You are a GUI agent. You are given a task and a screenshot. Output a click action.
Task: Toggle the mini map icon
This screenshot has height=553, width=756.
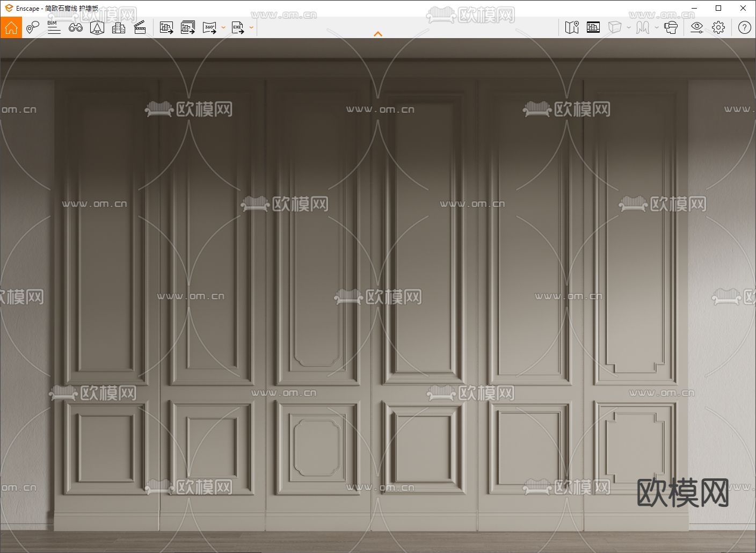572,27
